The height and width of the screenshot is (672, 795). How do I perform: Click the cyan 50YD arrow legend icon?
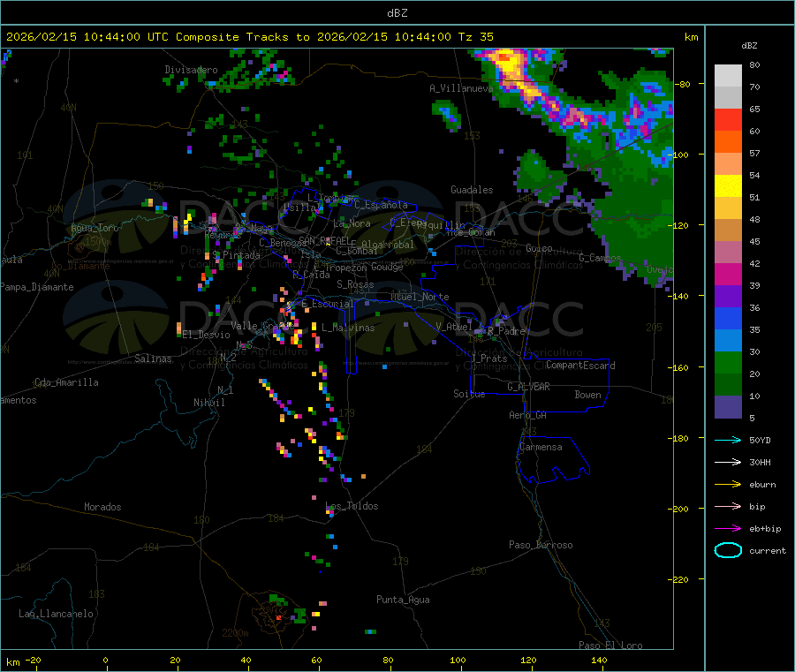pos(728,440)
